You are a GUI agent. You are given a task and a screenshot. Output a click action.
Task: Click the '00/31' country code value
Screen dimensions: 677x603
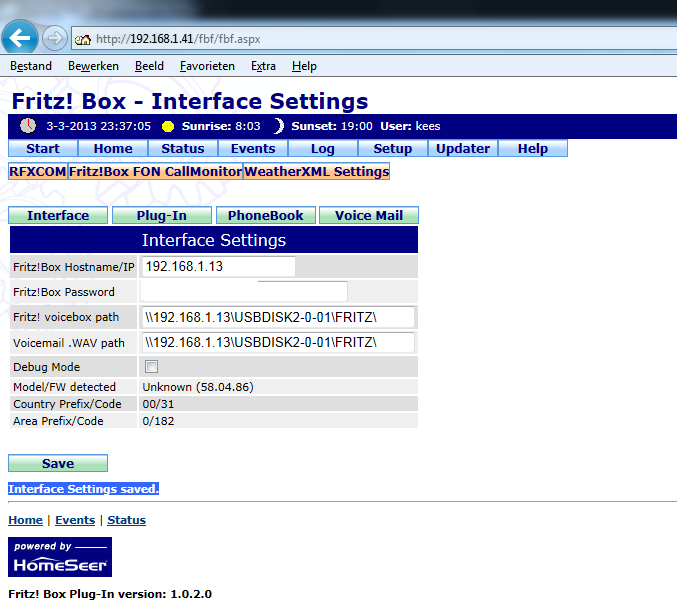[158, 404]
